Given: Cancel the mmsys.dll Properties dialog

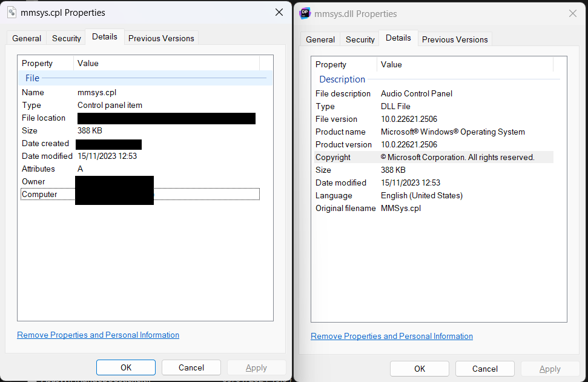Looking at the screenshot, I should 485,369.
